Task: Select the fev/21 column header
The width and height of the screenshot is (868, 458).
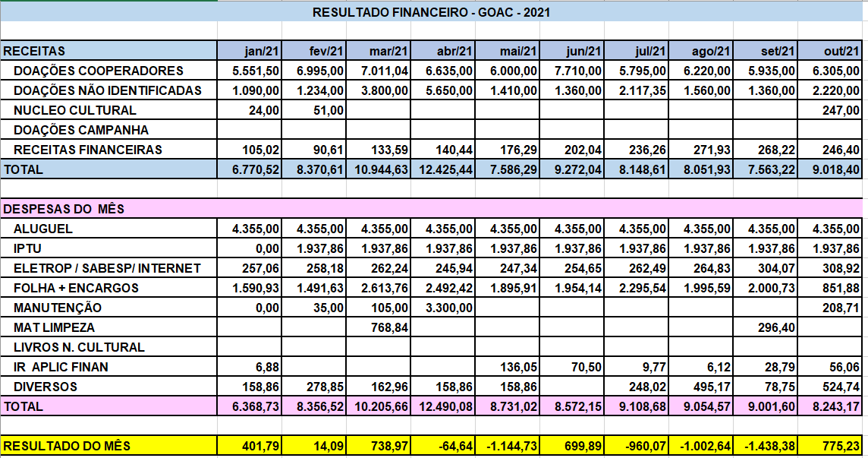Action: (314, 51)
